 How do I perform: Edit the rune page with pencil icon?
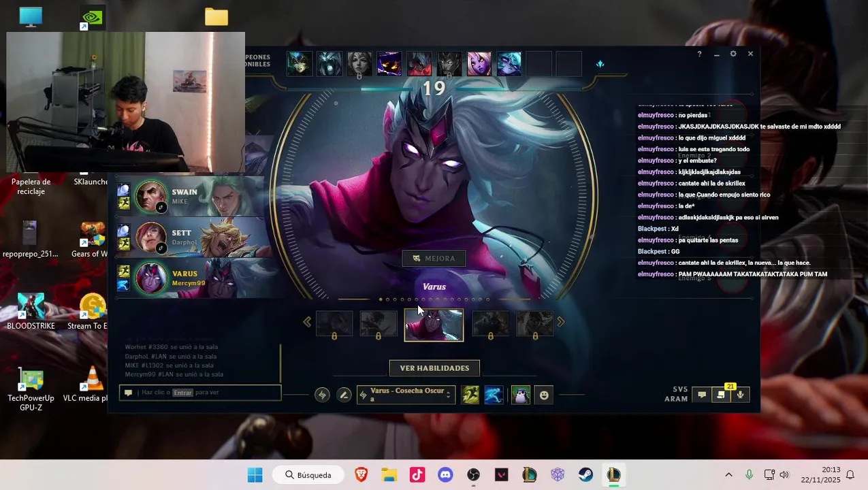(x=344, y=395)
